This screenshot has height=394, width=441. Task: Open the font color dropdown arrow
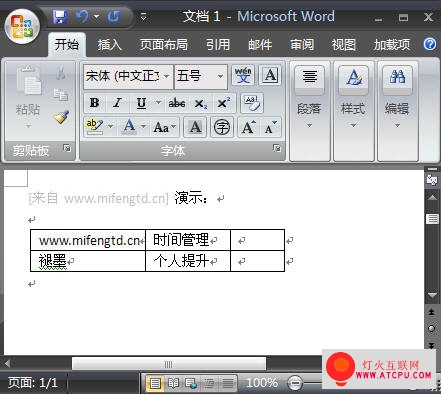click(143, 126)
